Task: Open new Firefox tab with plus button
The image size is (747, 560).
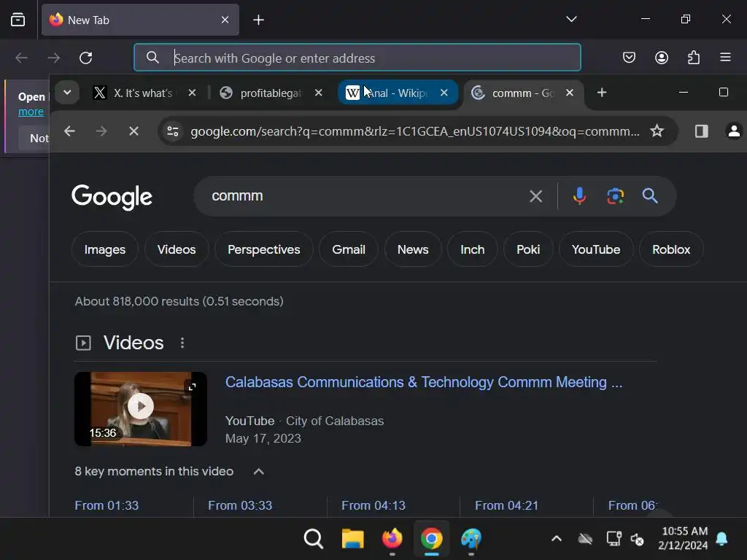Action: point(258,20)
